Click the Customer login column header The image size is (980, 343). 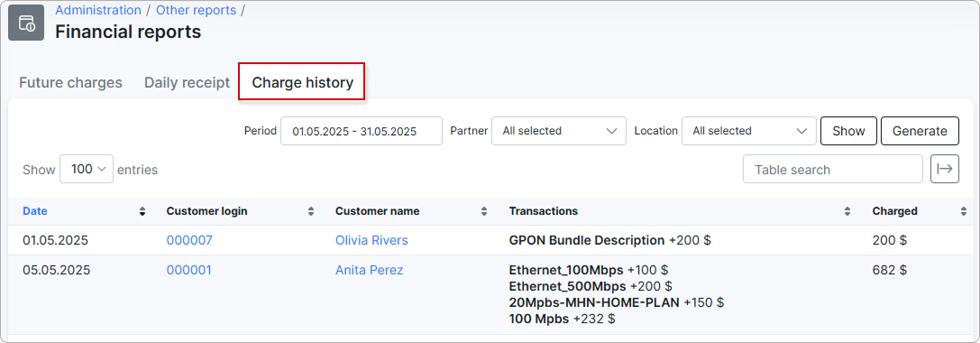(x=206, y=211)
